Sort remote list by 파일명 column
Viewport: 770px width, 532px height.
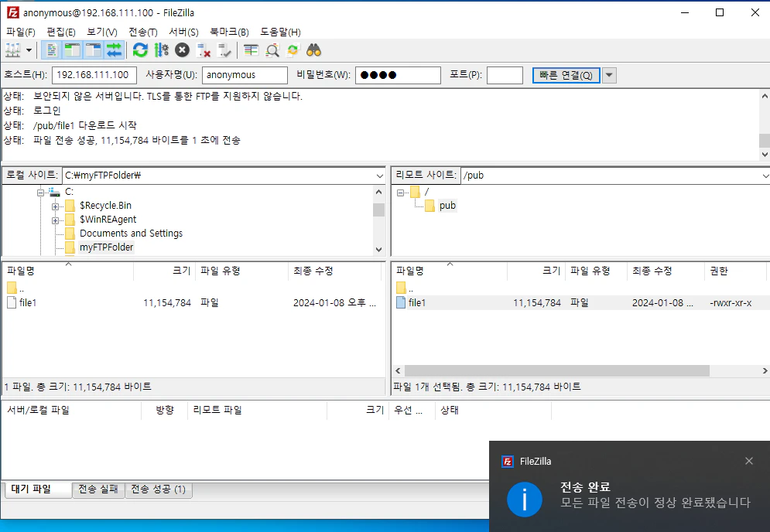tap(450, 271)
